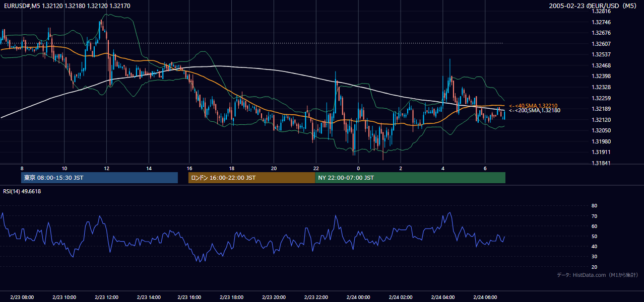Select the NY 22:00-07:00 JST session bar
The image size is (644, 302).
tap(410, 178)
